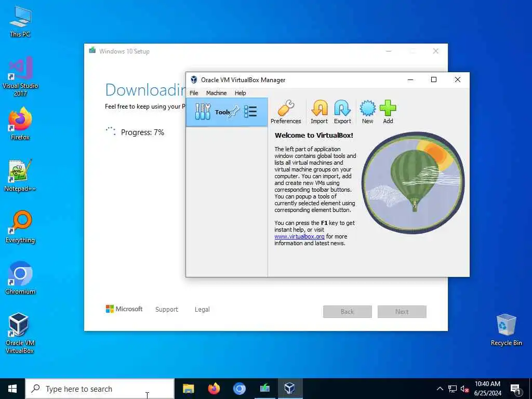Open the Help menu in VirtualBox
The width and height of the screenshot is (532, 399).
click(x=240, y=93)
